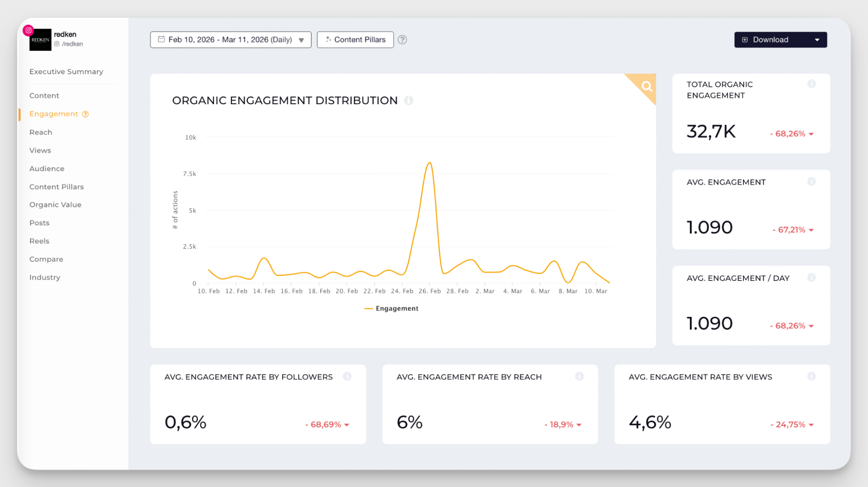The width and height of the screenshot is (868, 487).
Task: Click the info icon on Avg. Engagement Rate by Views
Action: (x=812, y=376)
